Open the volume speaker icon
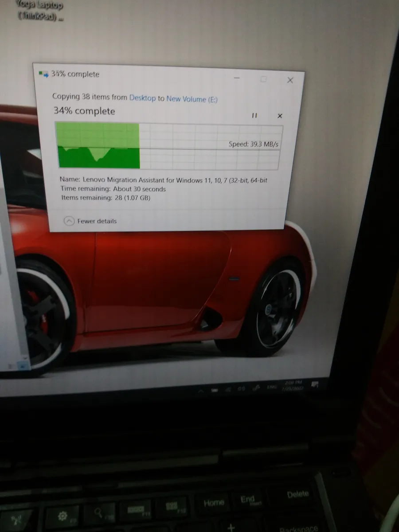The height and width of the screenshot is (532, 399). (x=242, y=388)
